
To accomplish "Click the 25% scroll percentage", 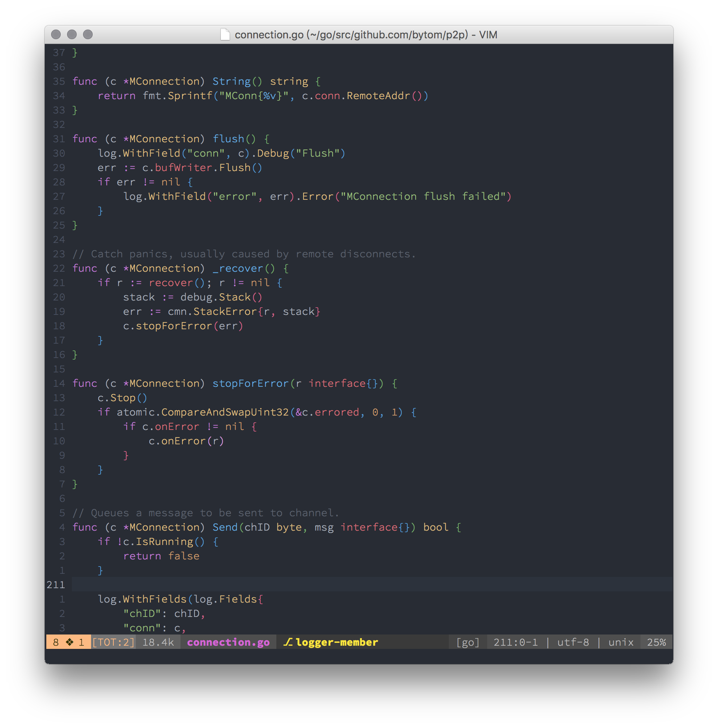I will coord(657,642).
